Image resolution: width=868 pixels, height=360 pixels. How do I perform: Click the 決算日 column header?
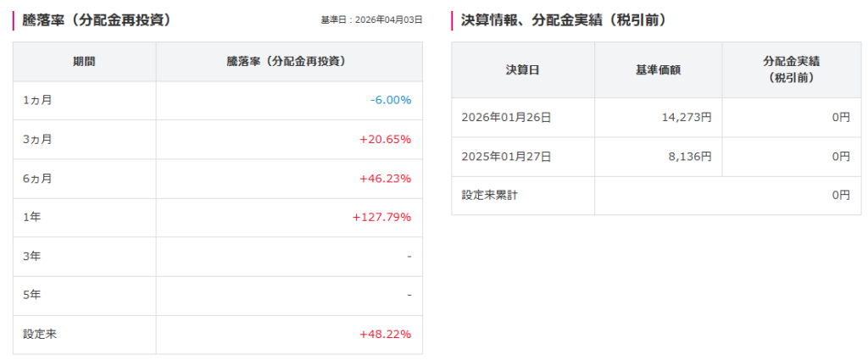click(x=522, y=69)
